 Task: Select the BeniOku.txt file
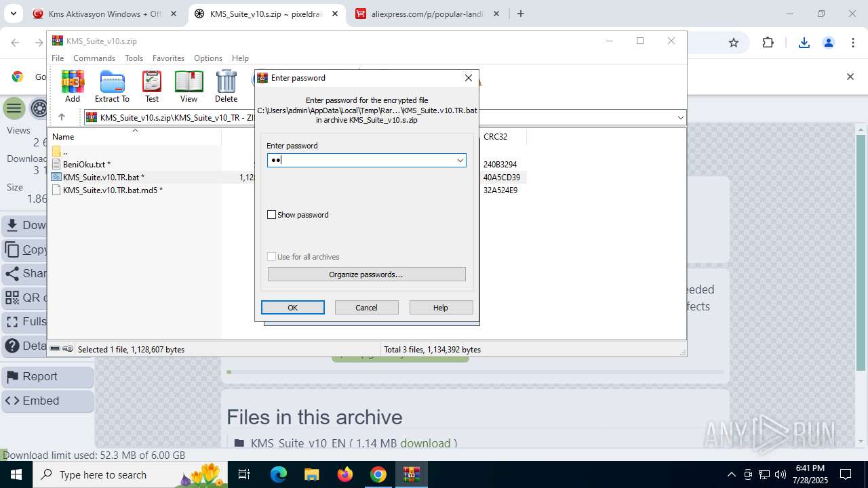86,165
